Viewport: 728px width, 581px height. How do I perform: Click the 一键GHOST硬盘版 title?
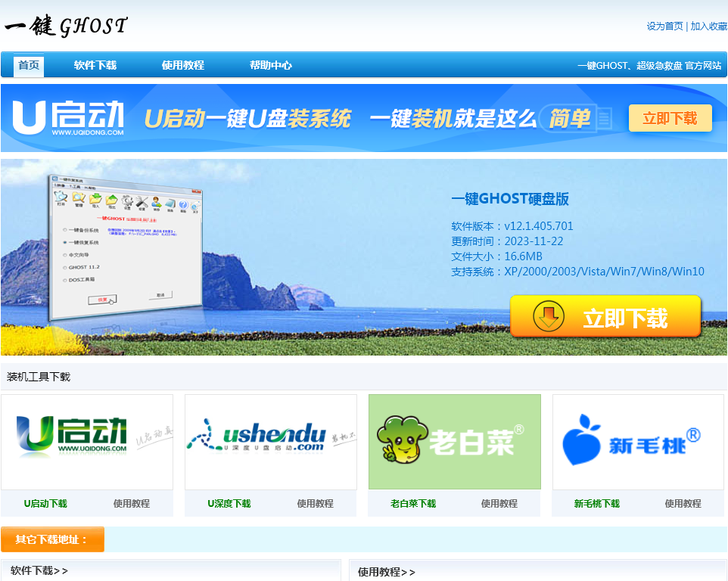[x=510, y=199]
